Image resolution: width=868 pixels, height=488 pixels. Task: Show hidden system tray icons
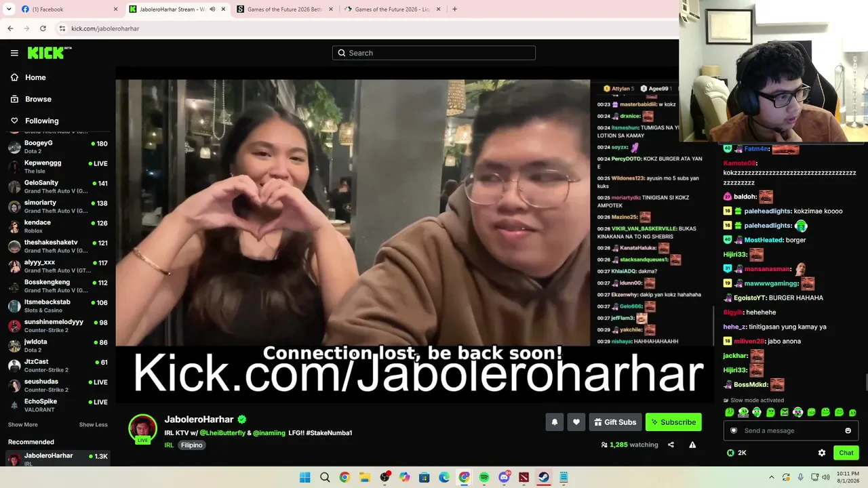[771, 477]
